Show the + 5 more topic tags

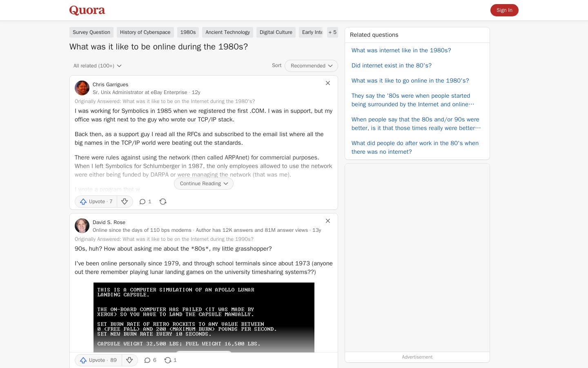click(x=332, y=32)
